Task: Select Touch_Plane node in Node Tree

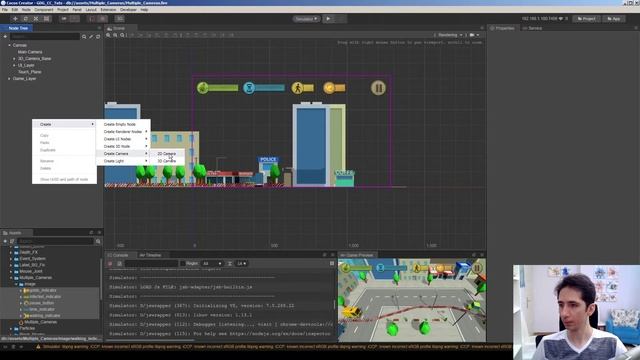Action: pos(29,72)
